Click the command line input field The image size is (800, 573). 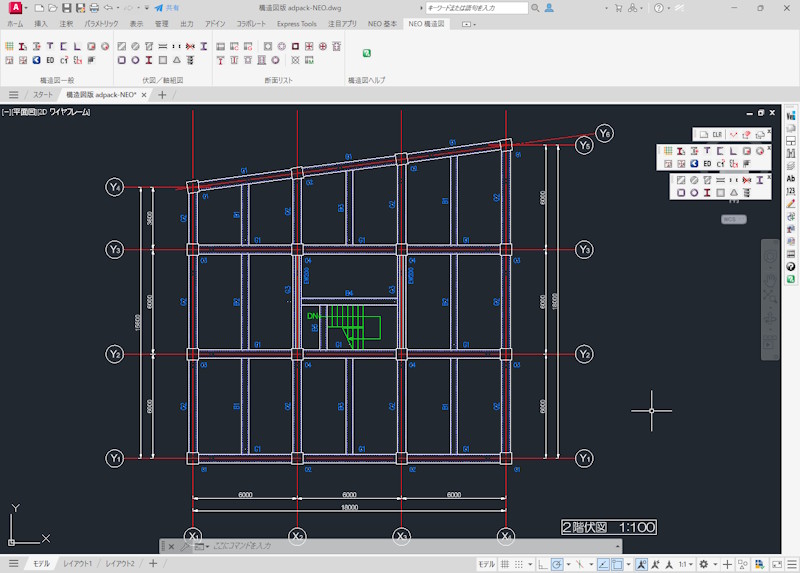tap(408, 546)
